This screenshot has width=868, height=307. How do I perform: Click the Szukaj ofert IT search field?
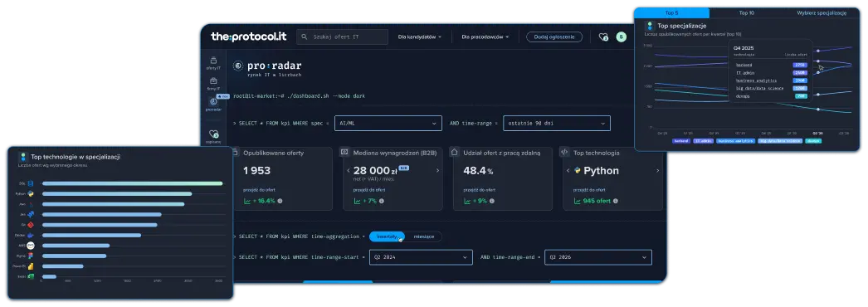pyautogui.click(x=342, y=37)
